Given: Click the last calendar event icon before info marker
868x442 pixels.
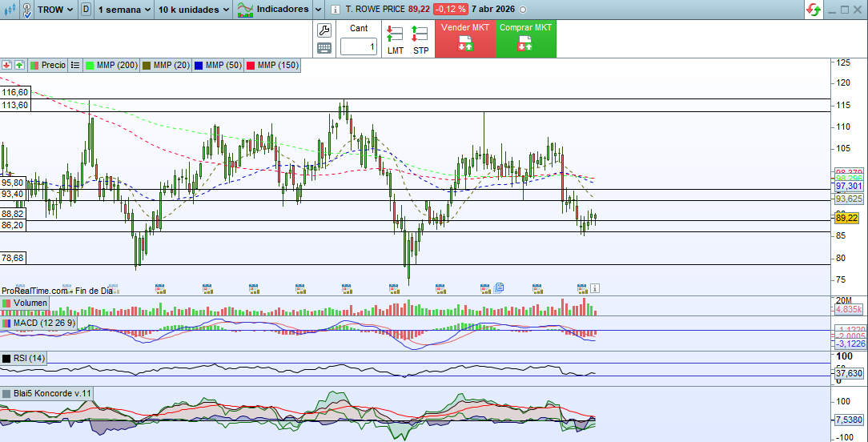Looking at the screenshot, I should pos(582,288).
